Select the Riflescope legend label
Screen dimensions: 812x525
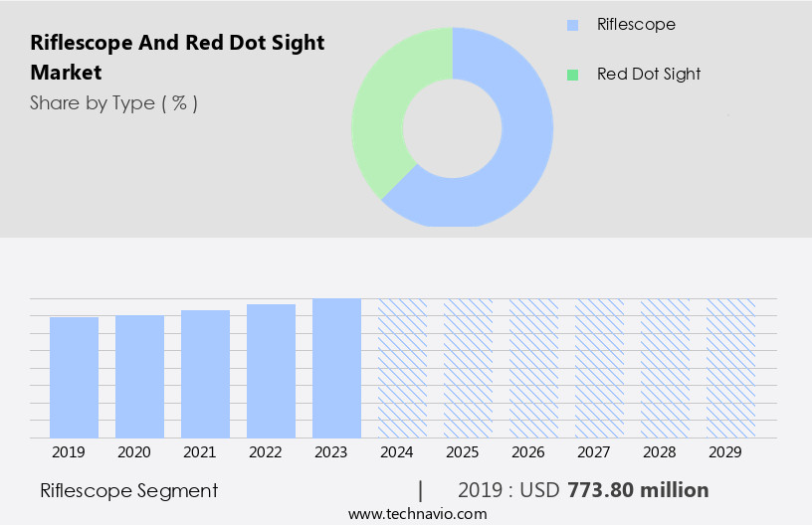click(x=636, y=25)
